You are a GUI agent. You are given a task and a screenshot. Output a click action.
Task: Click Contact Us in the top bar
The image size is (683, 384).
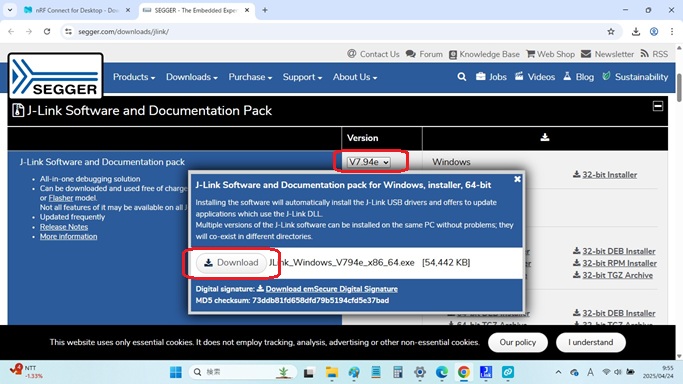tap(373, 54)
